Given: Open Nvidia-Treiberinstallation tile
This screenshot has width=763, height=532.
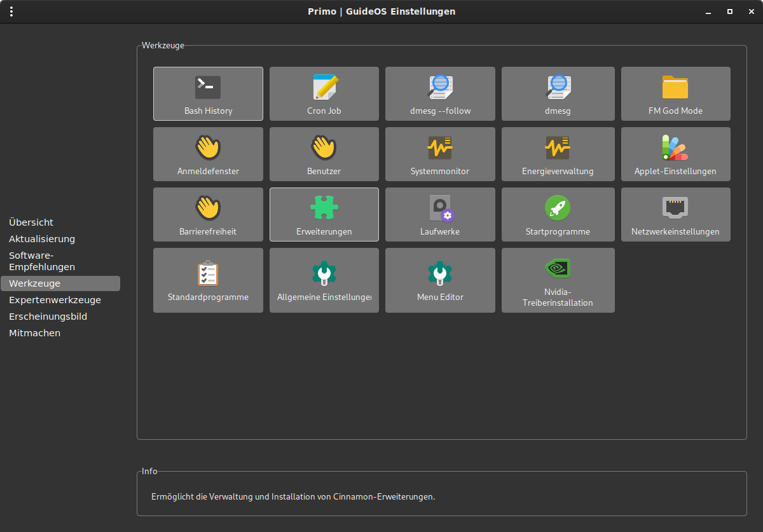Looking at the screenshot, I should (x=558, y=280).
